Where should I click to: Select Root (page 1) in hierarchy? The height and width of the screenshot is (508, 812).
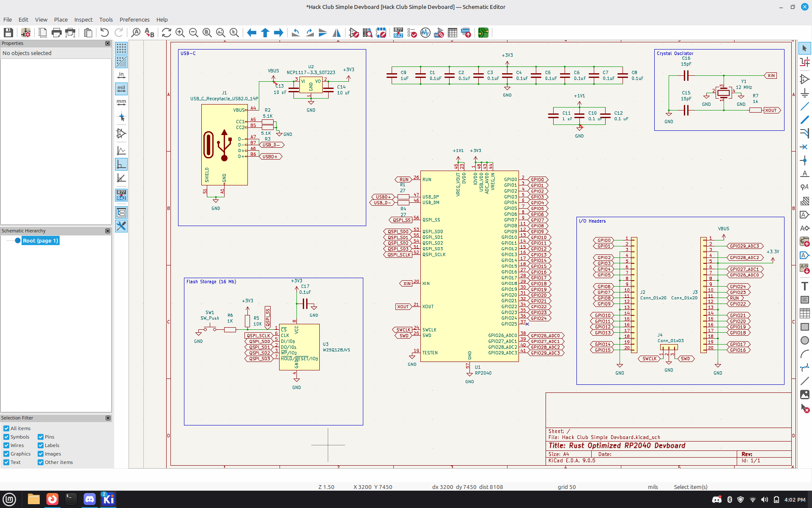40,240
